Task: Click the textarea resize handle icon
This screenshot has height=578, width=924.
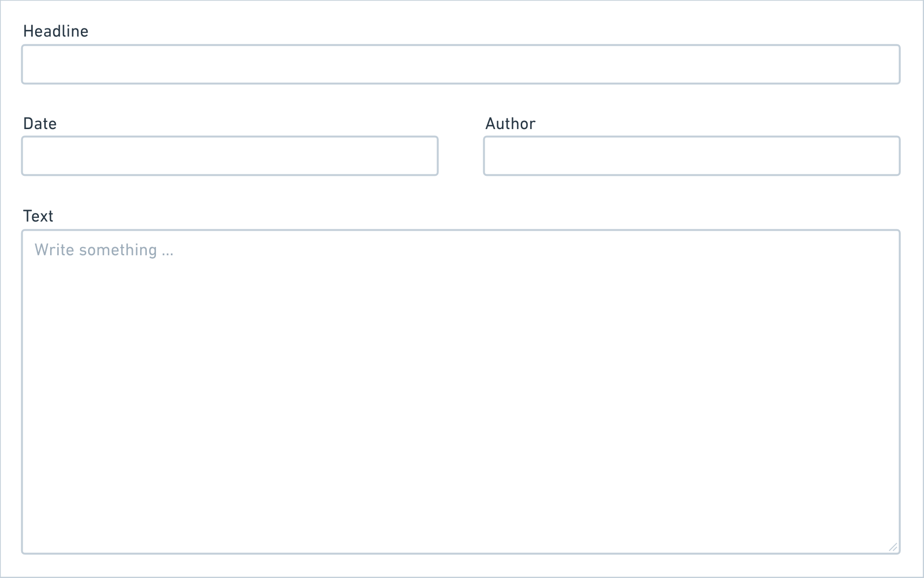Action: 893,547
